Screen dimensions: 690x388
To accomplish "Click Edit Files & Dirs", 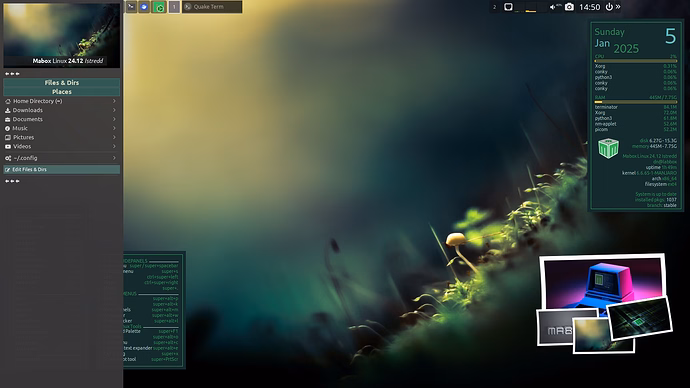I will pos(62,169).
